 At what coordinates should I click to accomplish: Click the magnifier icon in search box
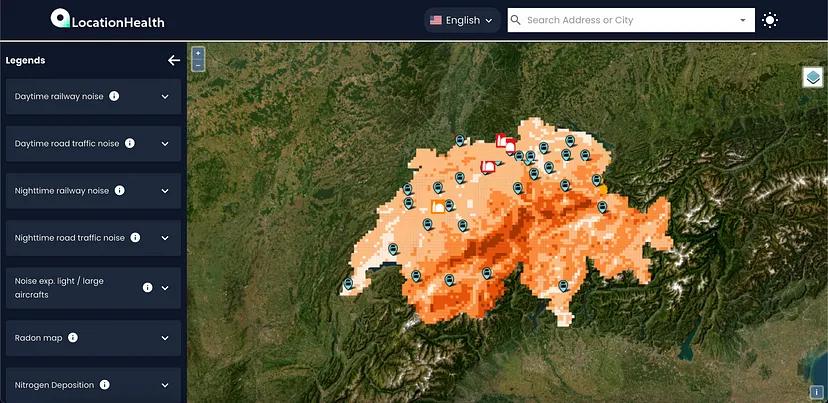516,20
